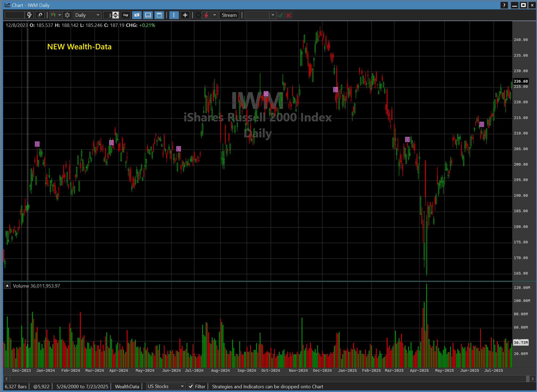Uncheck the Filter checkbox
This screenshot has height=392, width=537.
coord(191,386)
